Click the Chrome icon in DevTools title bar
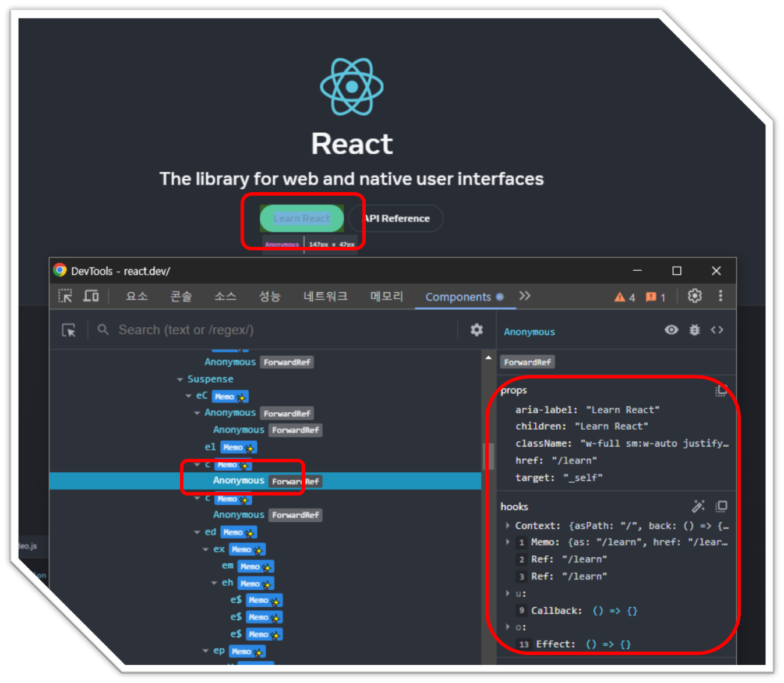This screenshot has height=683, width=784. 60,270
